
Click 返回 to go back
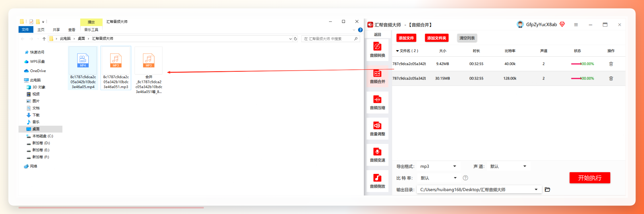[x=377, y=35]
